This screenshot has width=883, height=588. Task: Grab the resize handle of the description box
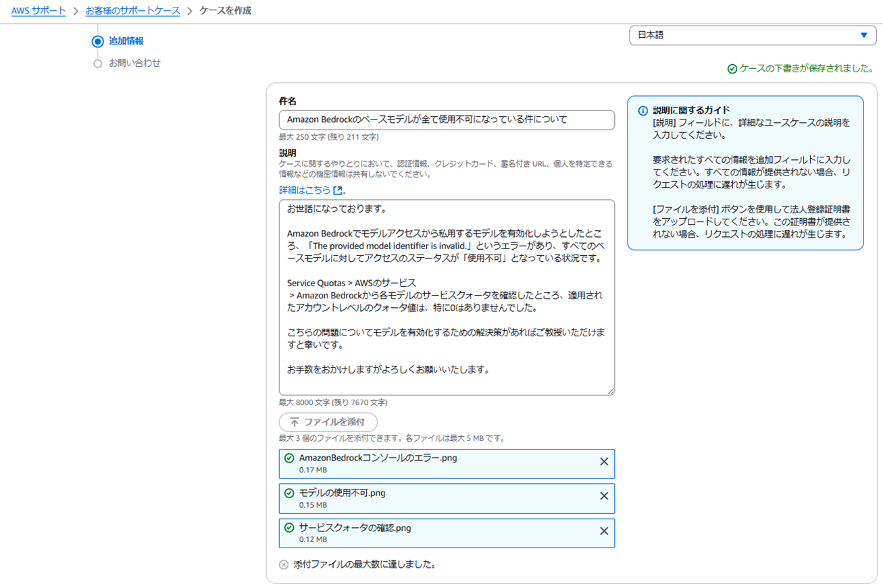610,390
